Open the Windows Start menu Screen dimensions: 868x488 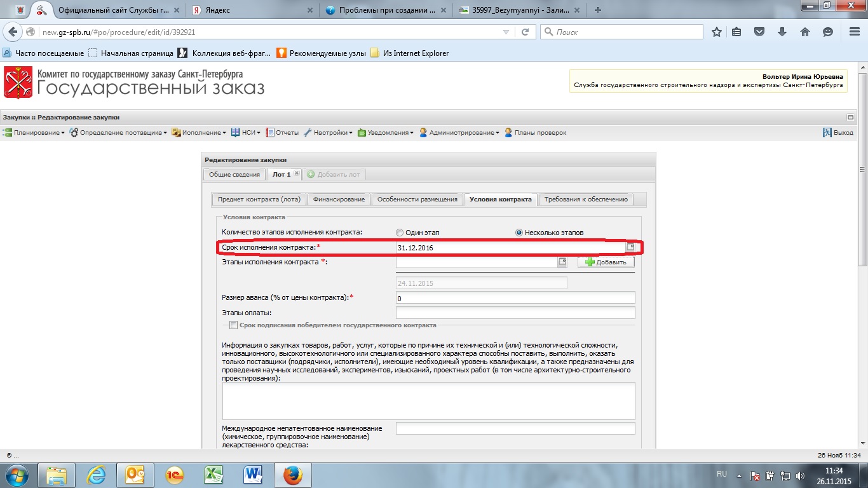click(x=16, y=475)
